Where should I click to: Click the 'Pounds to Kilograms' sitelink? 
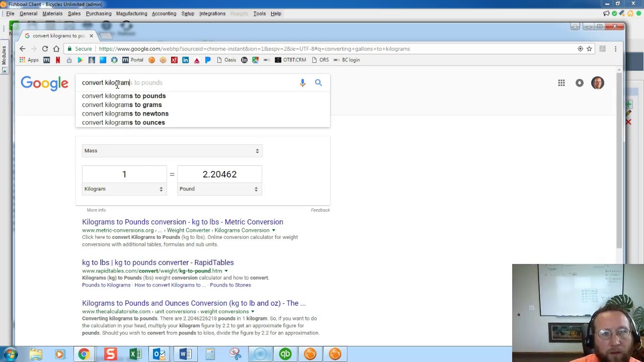pos(106,285)
